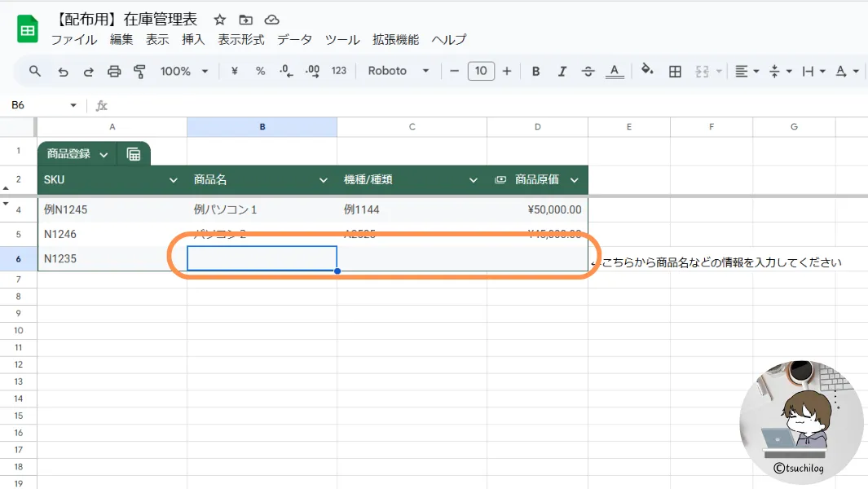
Task: Toggle bold formatting
Action: point(535,72)
